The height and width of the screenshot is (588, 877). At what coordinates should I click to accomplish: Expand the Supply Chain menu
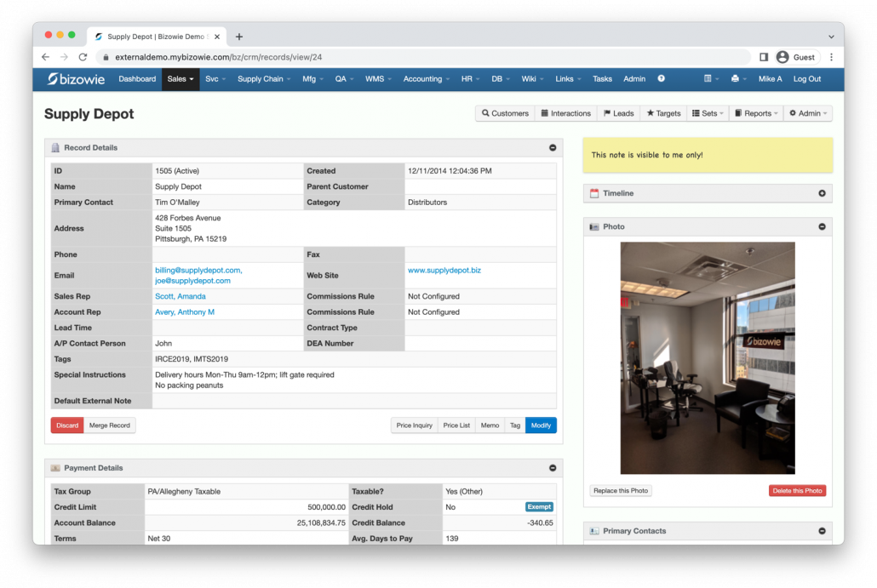tap(263, 79)
